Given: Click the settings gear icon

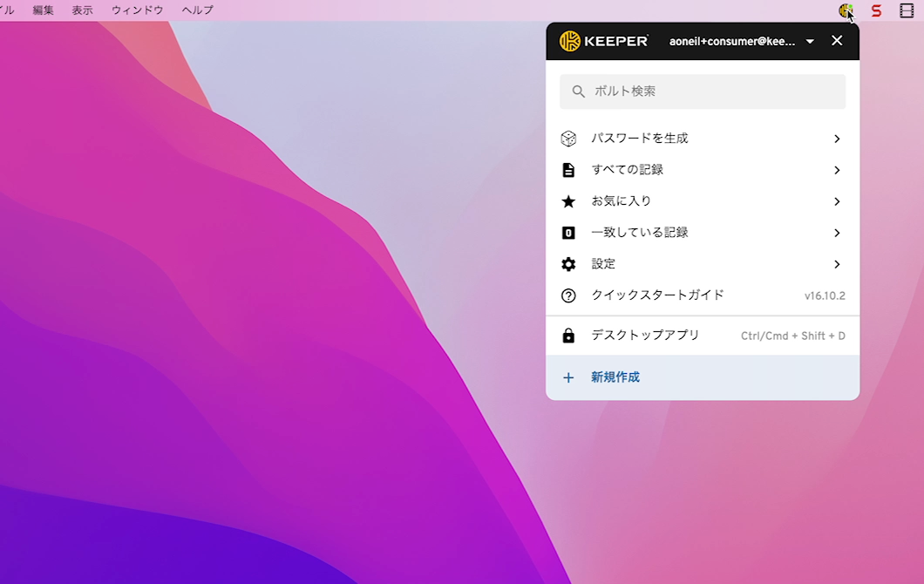Looking at the screenshot, I should [x=568, y=264].
